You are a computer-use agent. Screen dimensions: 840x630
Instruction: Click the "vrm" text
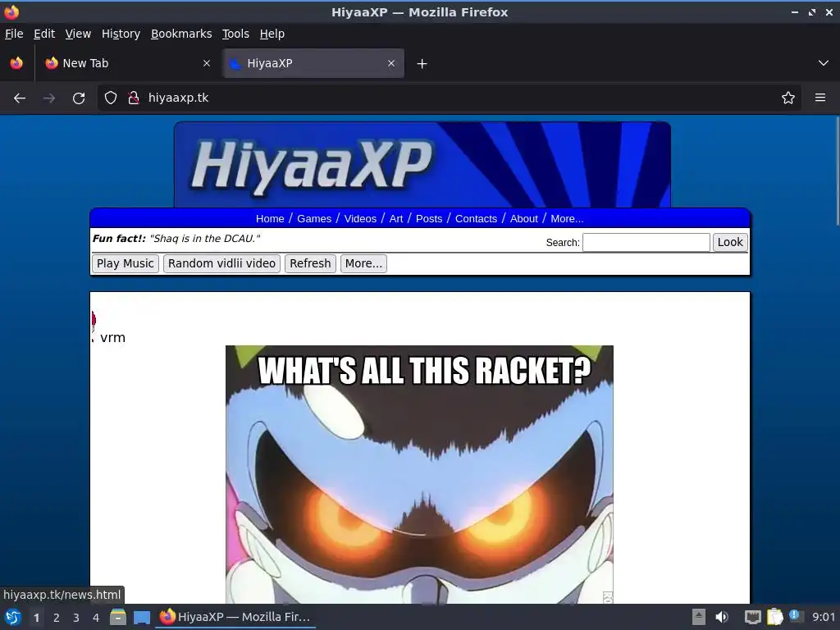tap(112, 337)
